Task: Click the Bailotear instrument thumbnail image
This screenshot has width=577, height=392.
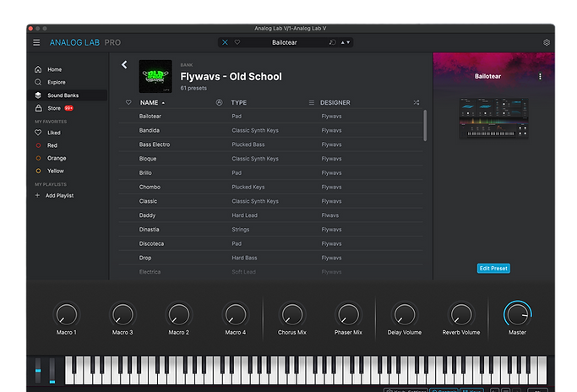Action: coord(493,118)
